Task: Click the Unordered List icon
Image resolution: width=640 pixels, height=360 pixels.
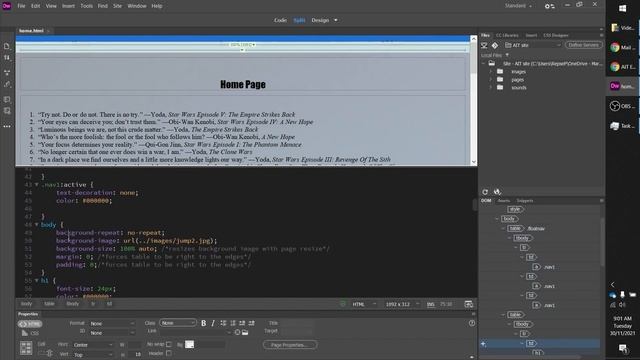Action: (x=223, y=323)
